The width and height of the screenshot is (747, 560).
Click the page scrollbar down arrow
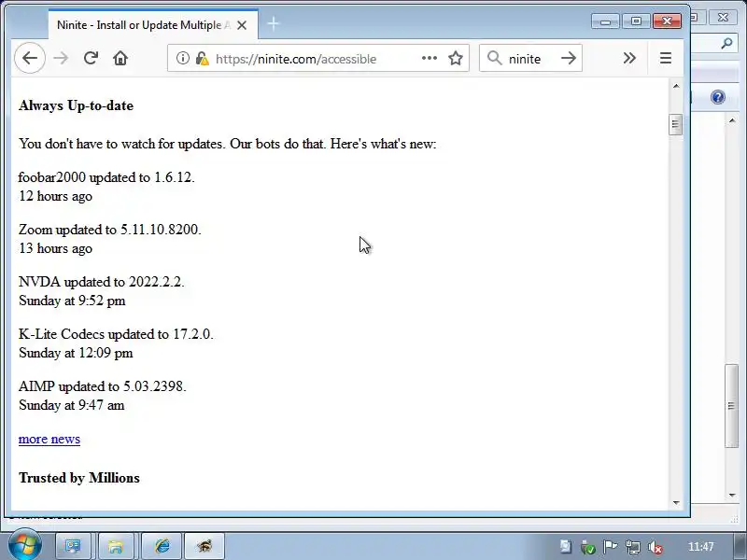[x=675, y=502]
